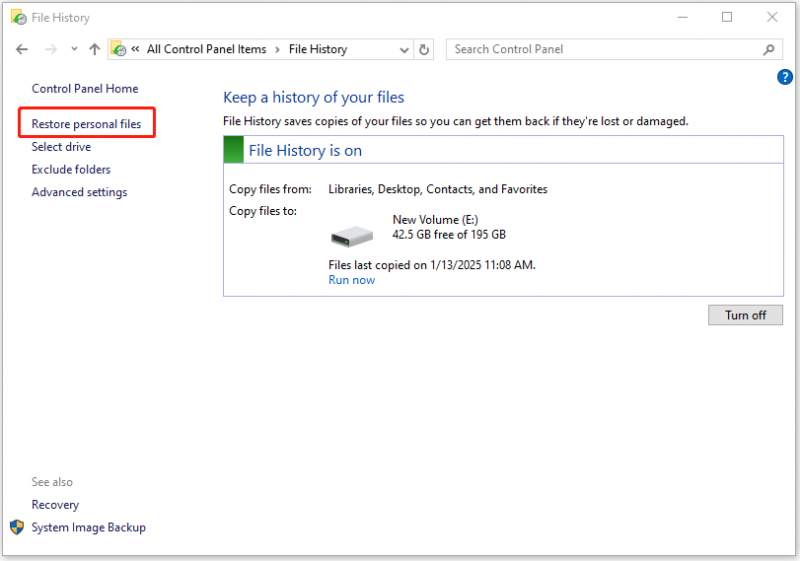The image size is (800, 561).
Task: Click the Turn off button
Action: click(x=745, y=315)
